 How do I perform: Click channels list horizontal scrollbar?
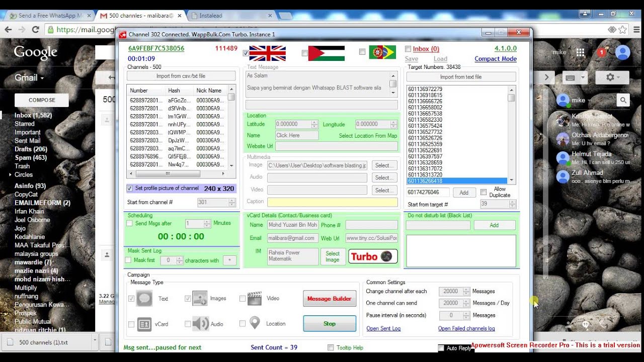(x=178, y=173)
